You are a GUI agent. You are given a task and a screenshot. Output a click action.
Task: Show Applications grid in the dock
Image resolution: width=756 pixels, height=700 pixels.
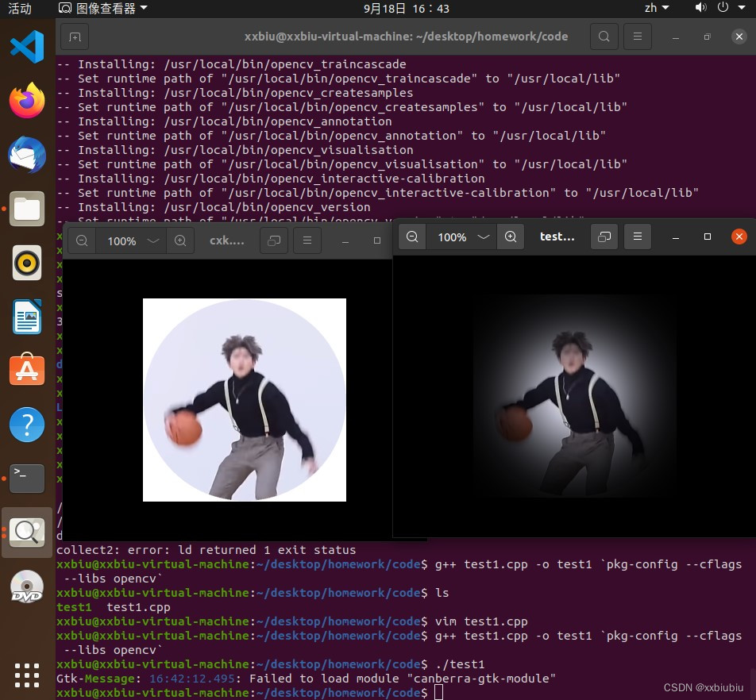pyautogui.click(x=27, y=675)
